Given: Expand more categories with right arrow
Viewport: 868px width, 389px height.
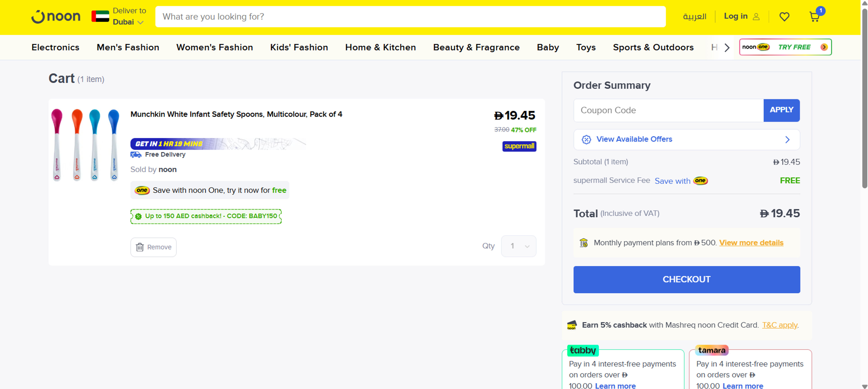Looking at the screenshot, I should (x=727, y=47).
